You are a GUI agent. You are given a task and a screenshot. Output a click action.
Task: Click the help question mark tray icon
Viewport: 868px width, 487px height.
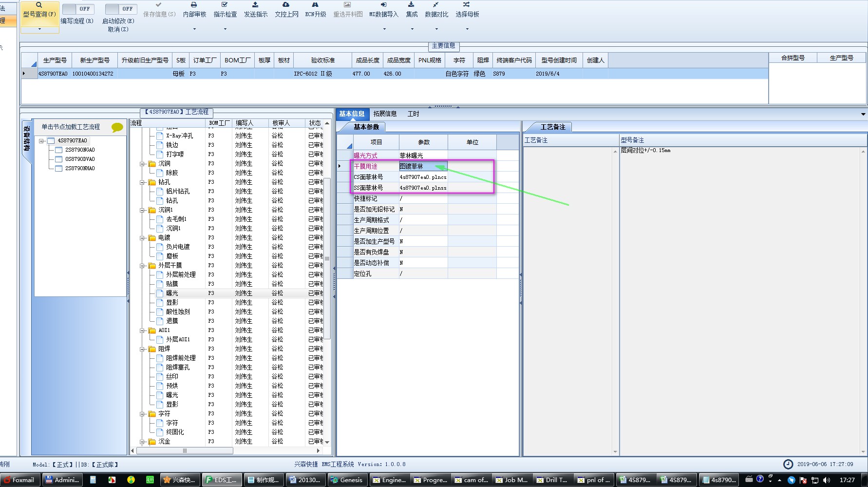coord(760,479)
